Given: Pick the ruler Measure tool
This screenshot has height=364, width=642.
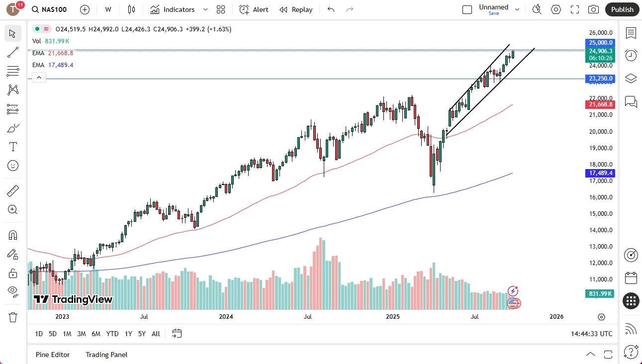Looking at the screenshot, I should (13, 190).
